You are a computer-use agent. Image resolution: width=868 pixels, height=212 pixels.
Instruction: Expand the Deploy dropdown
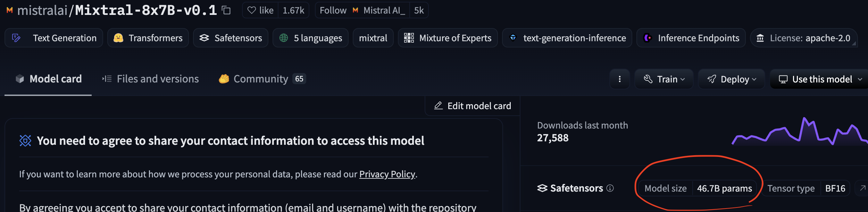pos(732,79)
